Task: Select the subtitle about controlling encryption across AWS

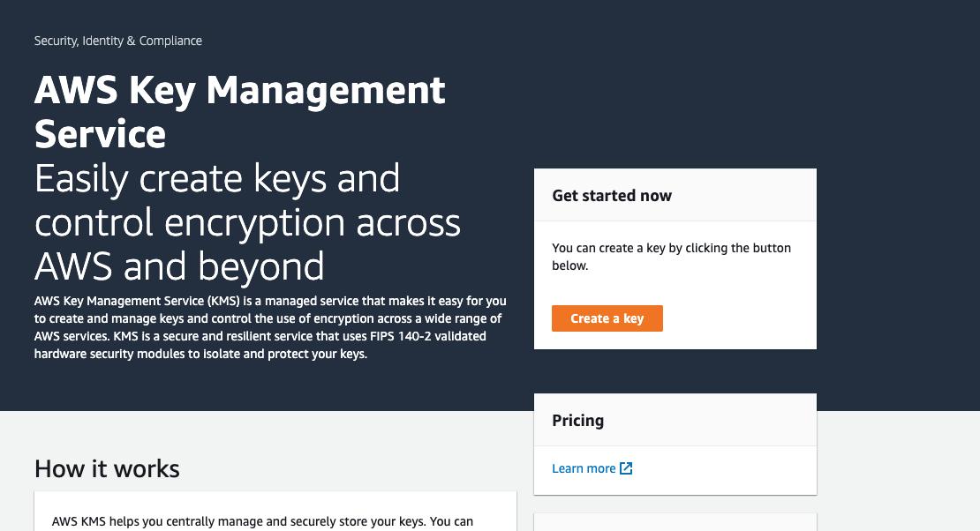Action: coord(247,222)
